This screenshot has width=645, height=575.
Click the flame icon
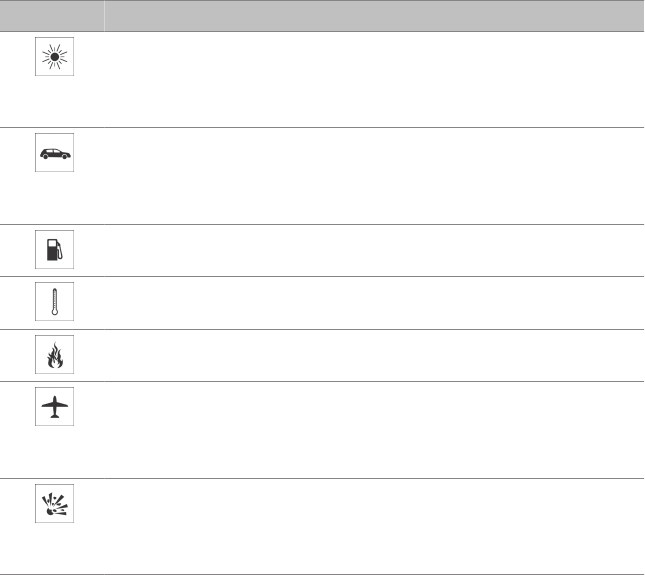tap(54, 355)
